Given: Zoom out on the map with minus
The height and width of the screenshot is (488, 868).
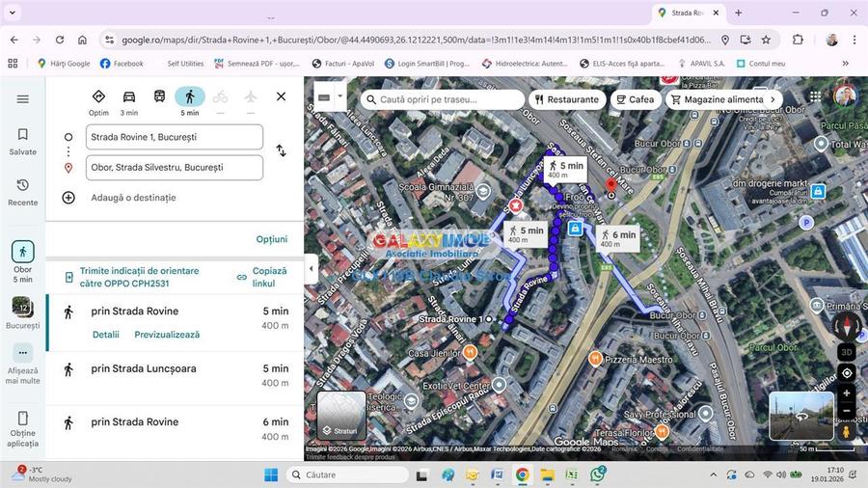Looking at the screenshot, I should (x=847, y=411).
